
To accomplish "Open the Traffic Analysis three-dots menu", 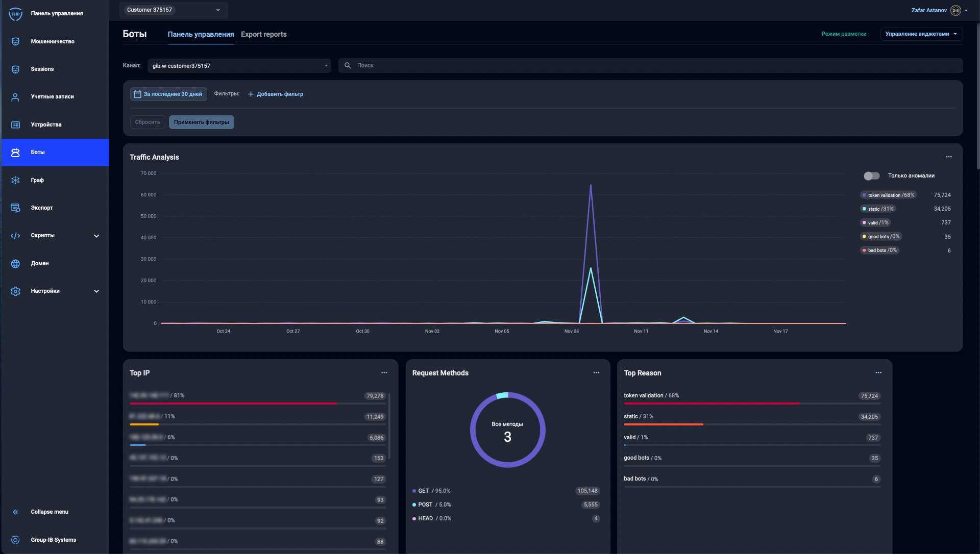I will click(x=948, y=157).
